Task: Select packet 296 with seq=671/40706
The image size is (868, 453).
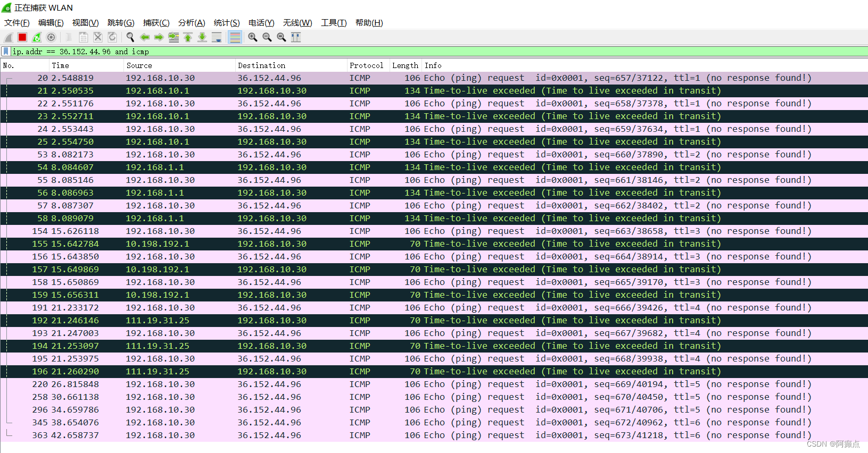Action: pyautogui.click(x=434, y=410)
